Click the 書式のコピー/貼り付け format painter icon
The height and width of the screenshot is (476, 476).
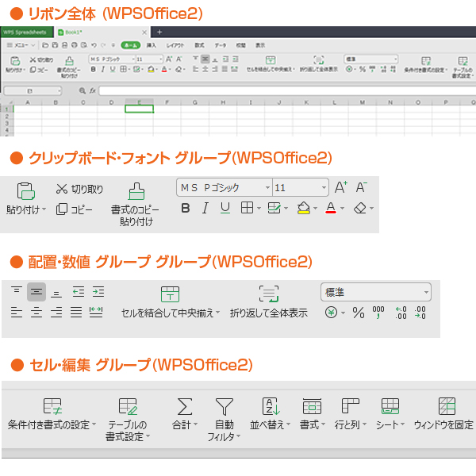click(136, 191)
